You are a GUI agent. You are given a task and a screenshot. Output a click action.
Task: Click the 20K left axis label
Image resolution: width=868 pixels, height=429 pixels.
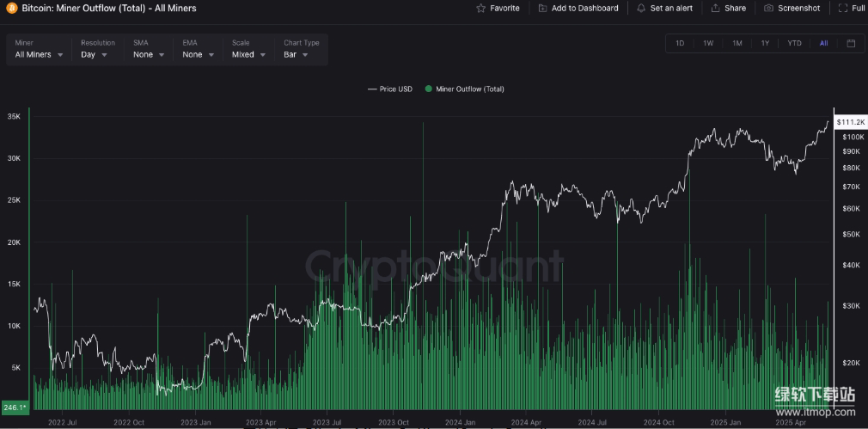pyautogui.click(x=14, y=242)
